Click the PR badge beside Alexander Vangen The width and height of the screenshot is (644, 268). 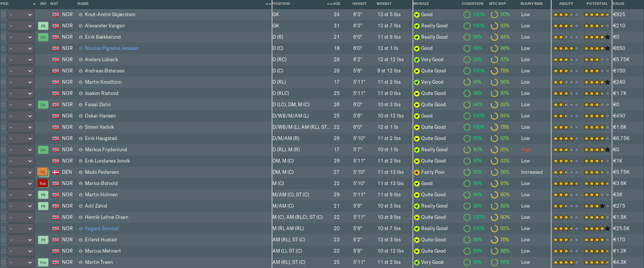pyautogui.click(x=43, y=26)
